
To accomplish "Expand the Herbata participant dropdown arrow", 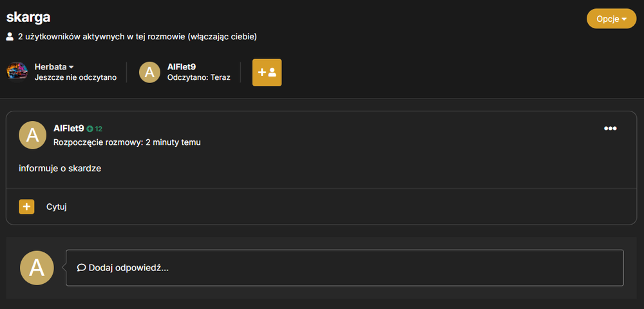I will 71,67.
